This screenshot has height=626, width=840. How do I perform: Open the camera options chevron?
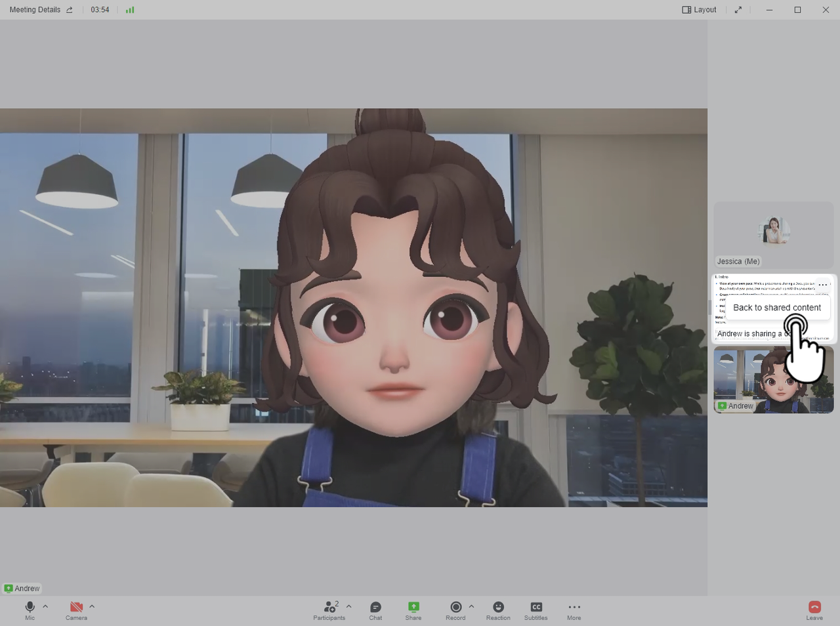click(92, 606)
